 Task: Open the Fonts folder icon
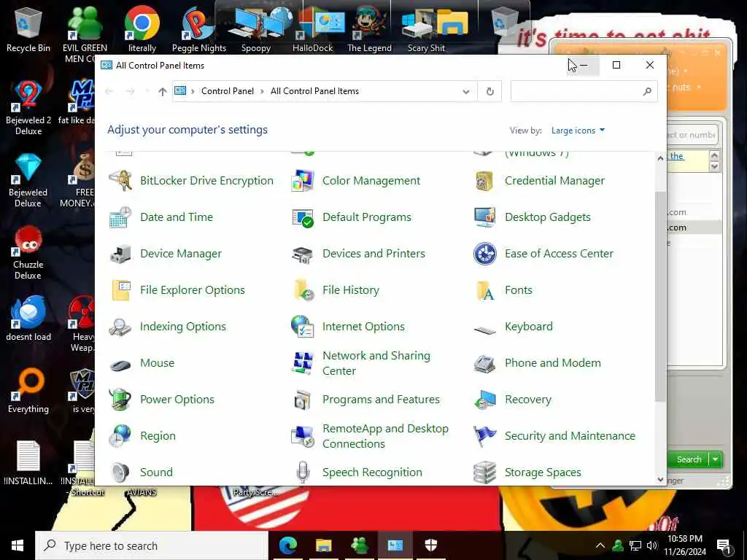point(484,290)
